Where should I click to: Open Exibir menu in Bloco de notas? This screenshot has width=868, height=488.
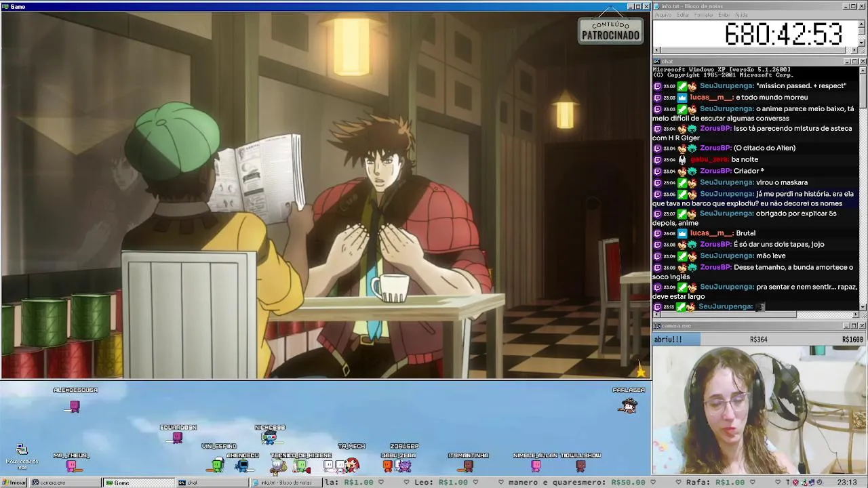724,15
